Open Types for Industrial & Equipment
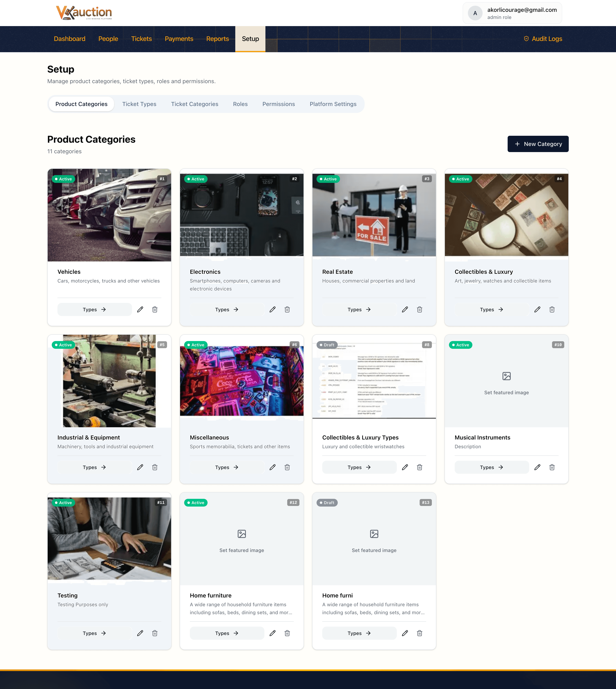The width and height of the screenshot is (616, 689). point(95,467)
